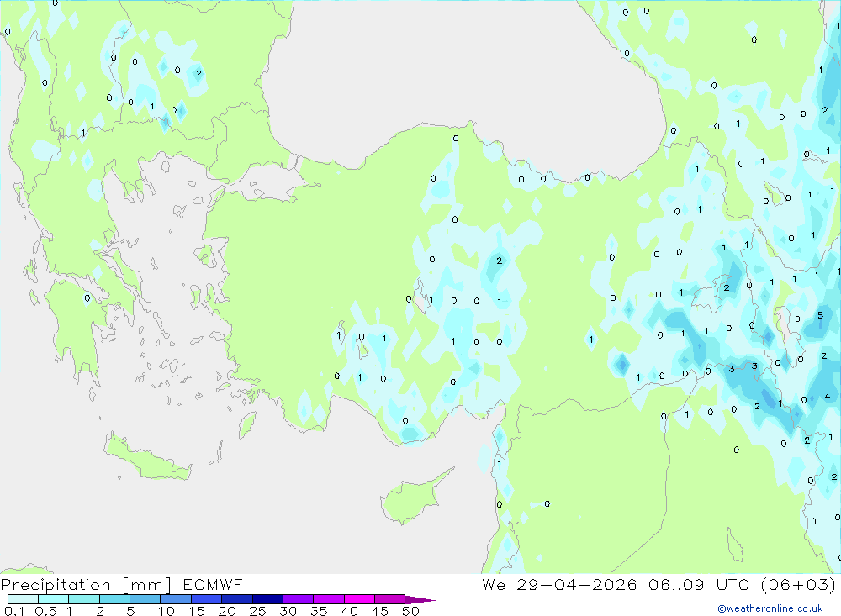Image resolution: width=841 pixels, height=616 pixels.
Task: Click the '15' legend scale label
Action: click(196, 611)
